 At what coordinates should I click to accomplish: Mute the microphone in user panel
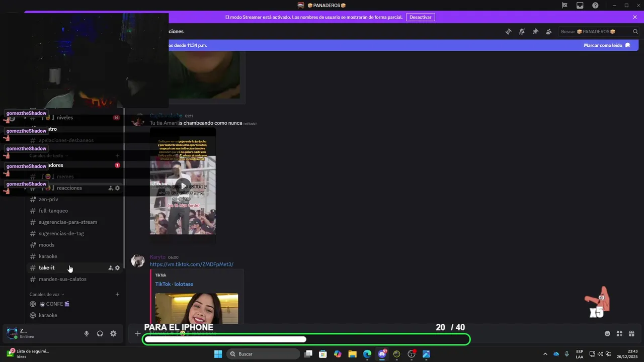pos(87,333)
